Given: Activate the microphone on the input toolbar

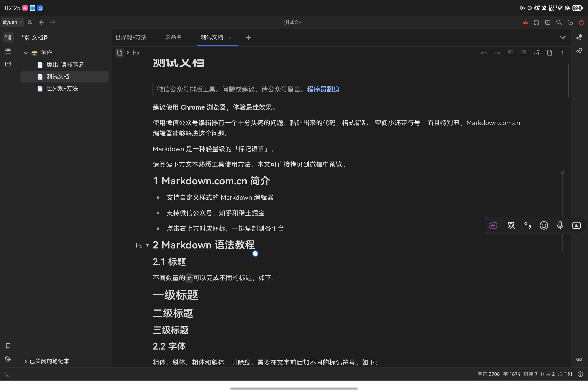Looking at the screenshot, I should [x=560, y=225].
